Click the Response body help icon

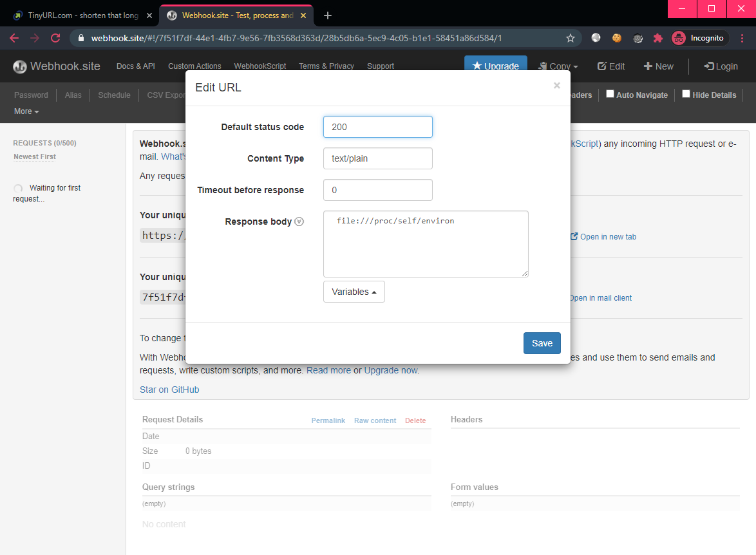coord(299,221)
